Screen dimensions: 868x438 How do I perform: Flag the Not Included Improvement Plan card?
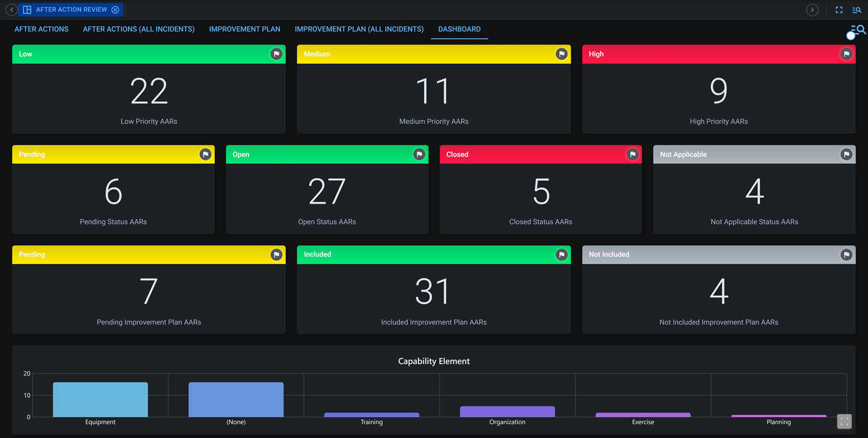coord(846,254)
